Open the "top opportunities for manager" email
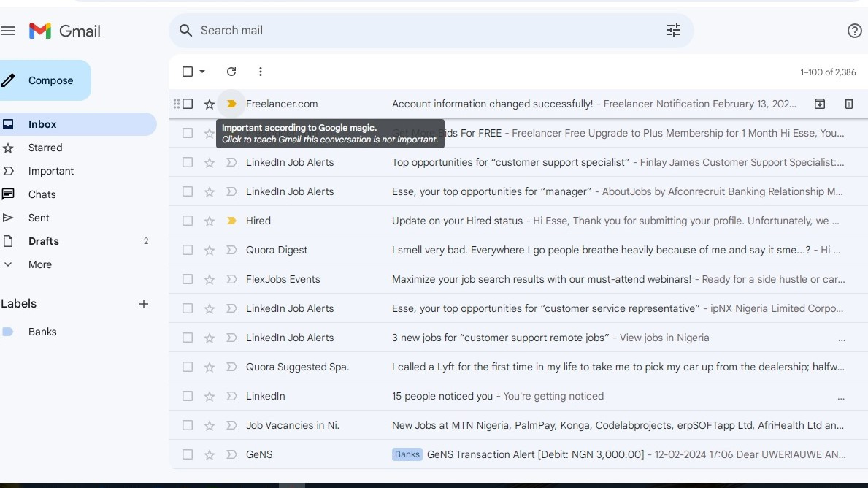The width and height of the screenshot is (868, 488). (491, 191)
